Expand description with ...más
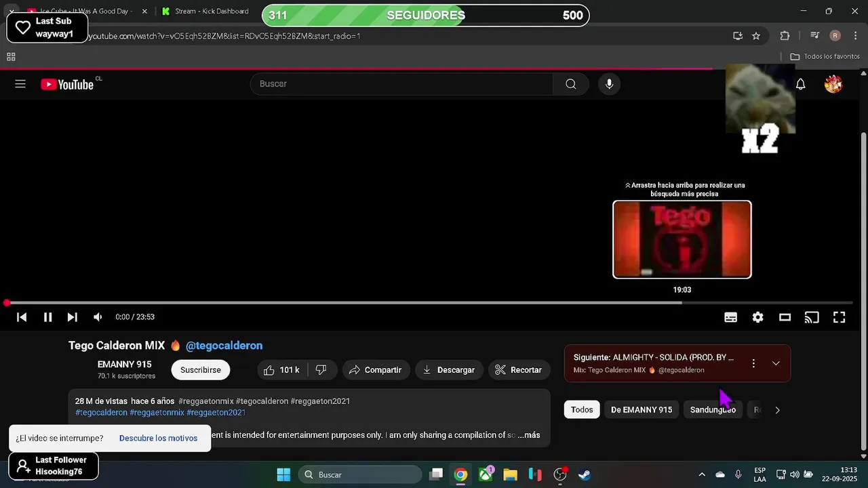The width and height of the screenshot is (868, 488). [x=529, y=435]
